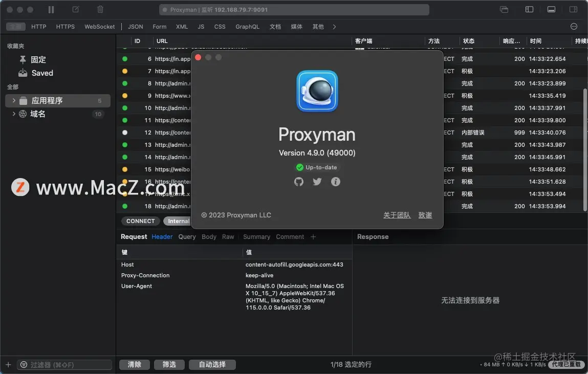
Task: Sort by the 客户端 column header
Action: point(363,41)
